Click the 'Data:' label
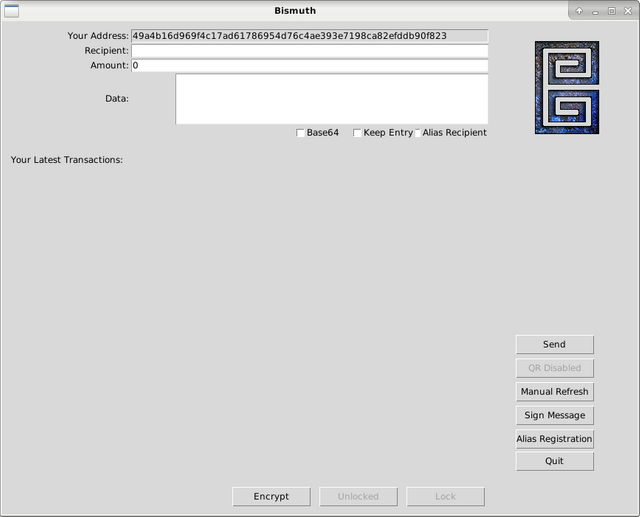The width and height of the screenshot is (640, 517). [117, 99]
